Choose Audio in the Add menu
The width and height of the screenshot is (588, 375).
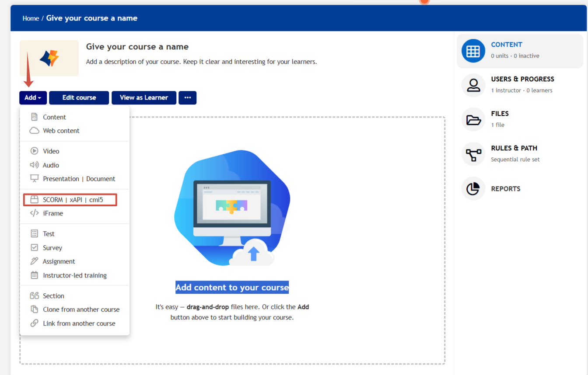pos(51,165)
